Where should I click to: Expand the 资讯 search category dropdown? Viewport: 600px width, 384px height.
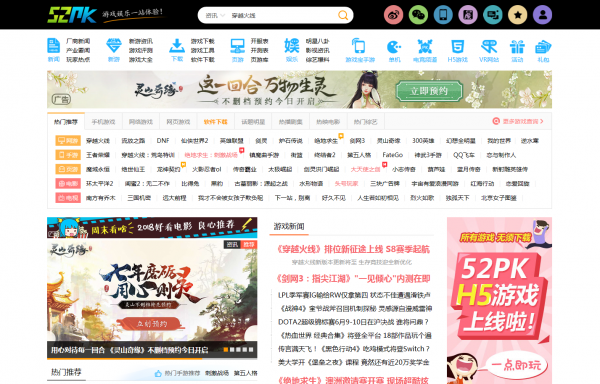coord(215,16)
